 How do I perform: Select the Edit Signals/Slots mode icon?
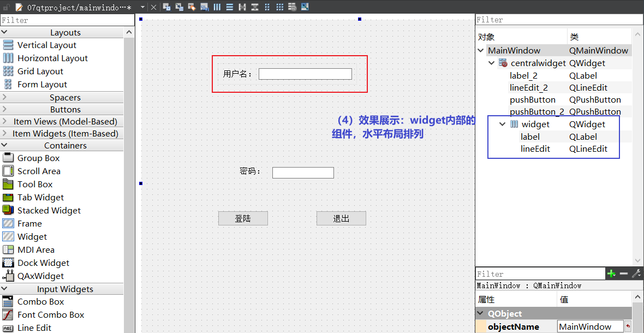[x=178, y=7]
